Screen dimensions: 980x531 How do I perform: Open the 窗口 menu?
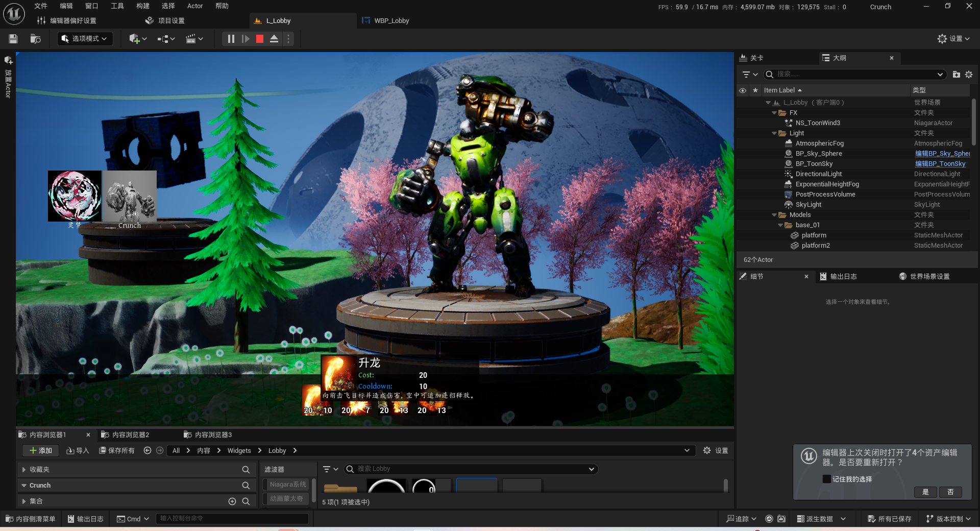tap(92, 6)
